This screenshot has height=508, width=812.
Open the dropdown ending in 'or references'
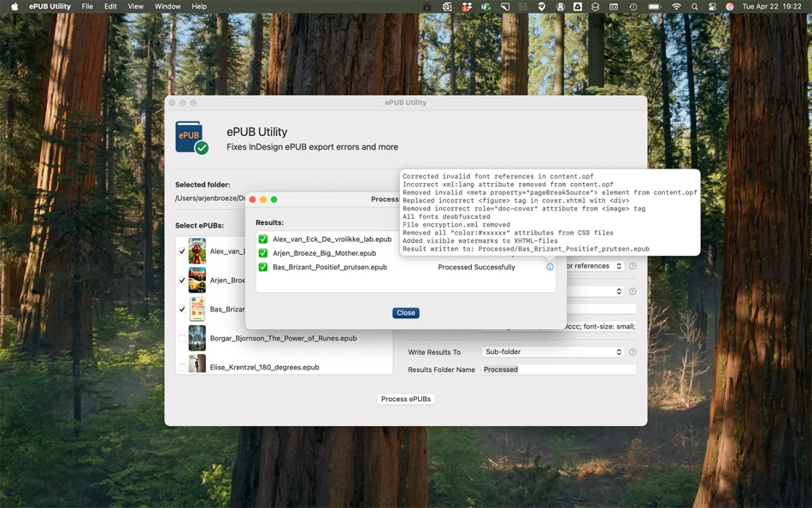(x=594, y=266)
